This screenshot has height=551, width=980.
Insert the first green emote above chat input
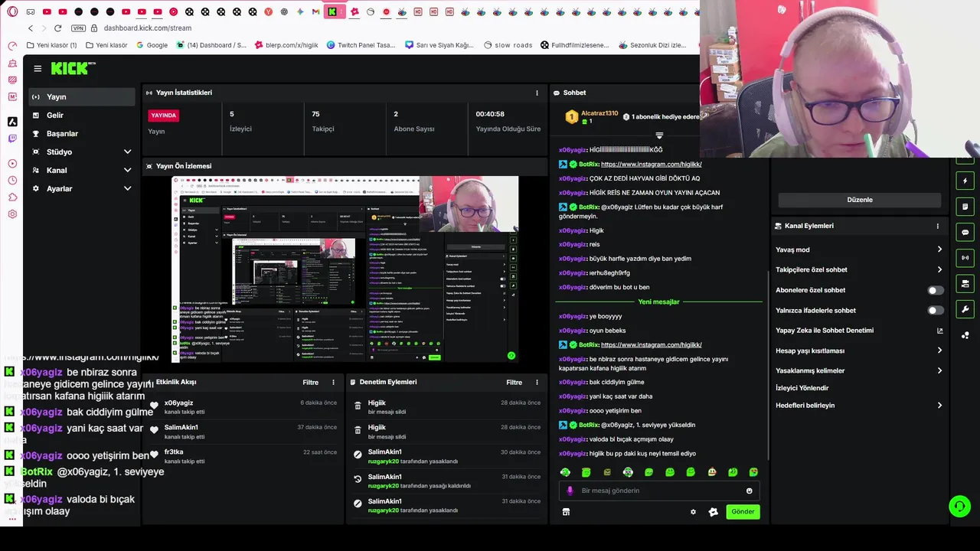point(565,472)
